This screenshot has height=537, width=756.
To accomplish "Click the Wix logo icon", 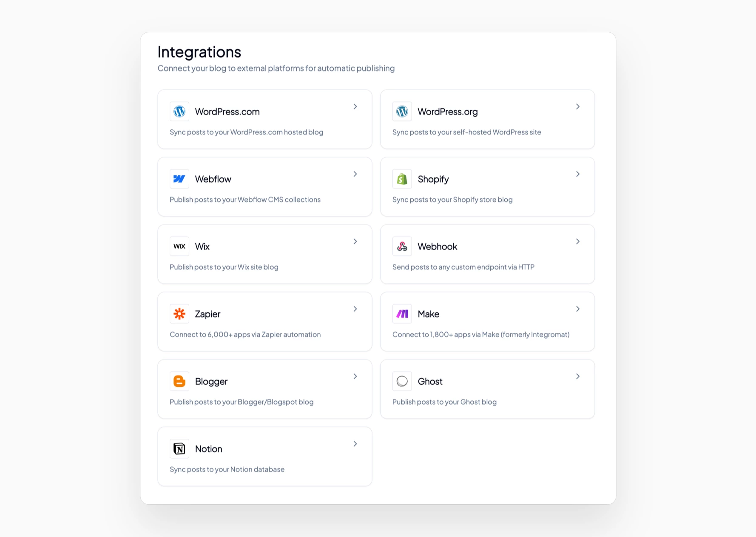I will click(x=179, y=246).
